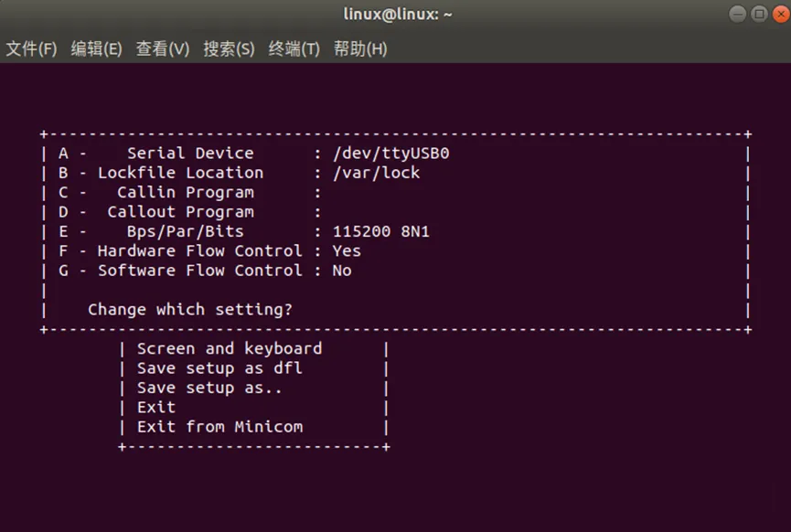The width and height of the screenshot is (791, 532).
Task: Choose Exit from Minicom entry
Action: (220, 427)
